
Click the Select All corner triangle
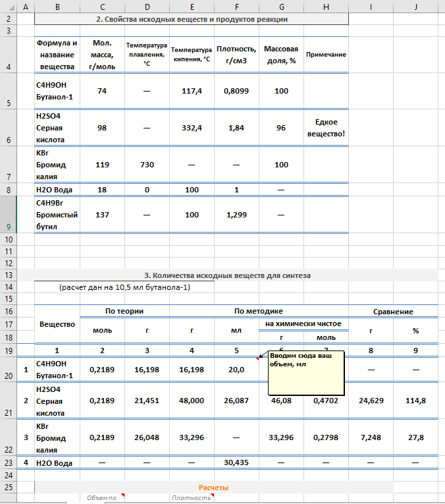coord(7,6)
